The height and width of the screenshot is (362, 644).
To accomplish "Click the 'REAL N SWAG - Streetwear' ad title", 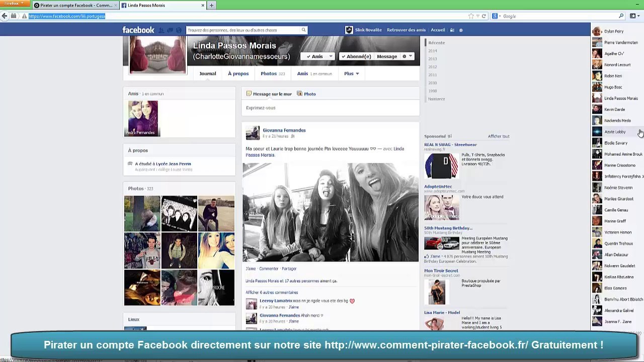I will tap(450, 145).
